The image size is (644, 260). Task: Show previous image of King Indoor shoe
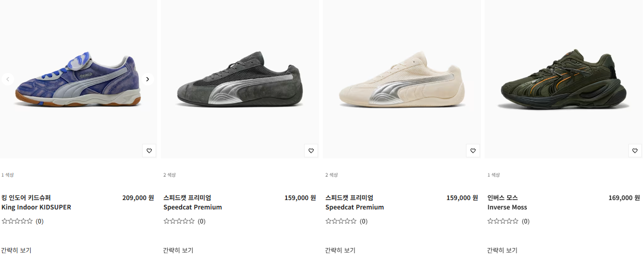[7, 79]
